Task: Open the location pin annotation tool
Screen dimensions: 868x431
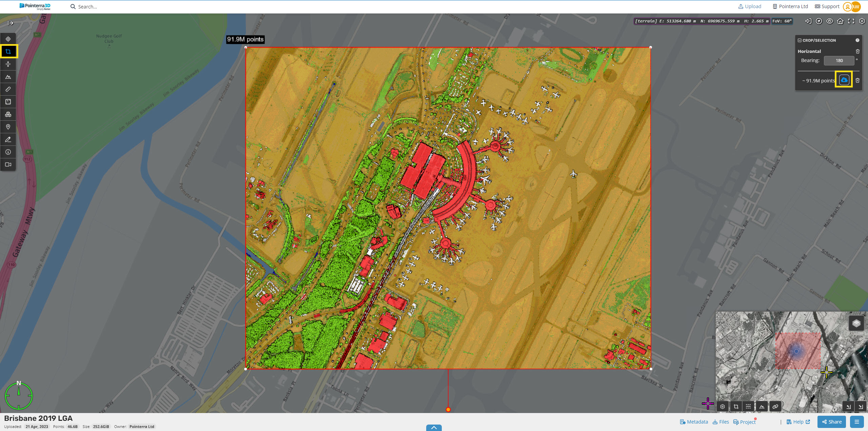Action: (x=8, y=127)
